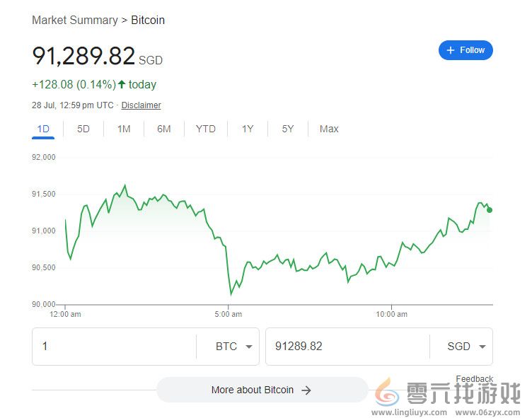The height and width of the screenshot is (418, 532).
Task: Expand the SGD currency dropdown
Action: coord(482,347)
